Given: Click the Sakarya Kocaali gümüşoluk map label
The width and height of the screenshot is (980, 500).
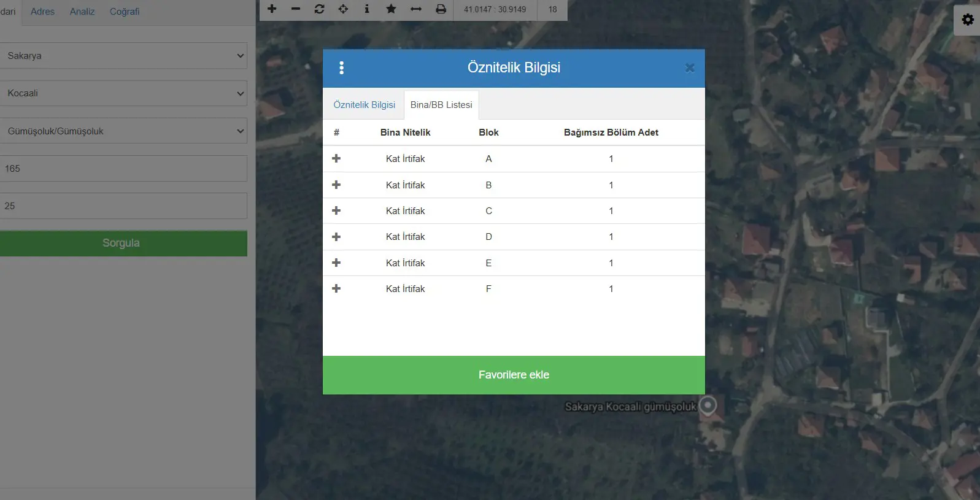Looking at the screenshot, I should [x=630, y=407].
